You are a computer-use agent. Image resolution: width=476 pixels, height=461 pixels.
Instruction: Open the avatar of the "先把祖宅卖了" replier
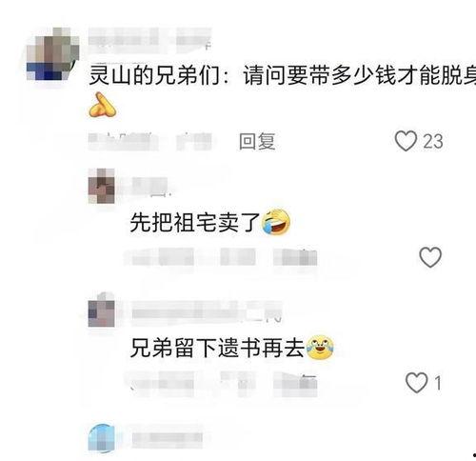(x=101, y=186)
